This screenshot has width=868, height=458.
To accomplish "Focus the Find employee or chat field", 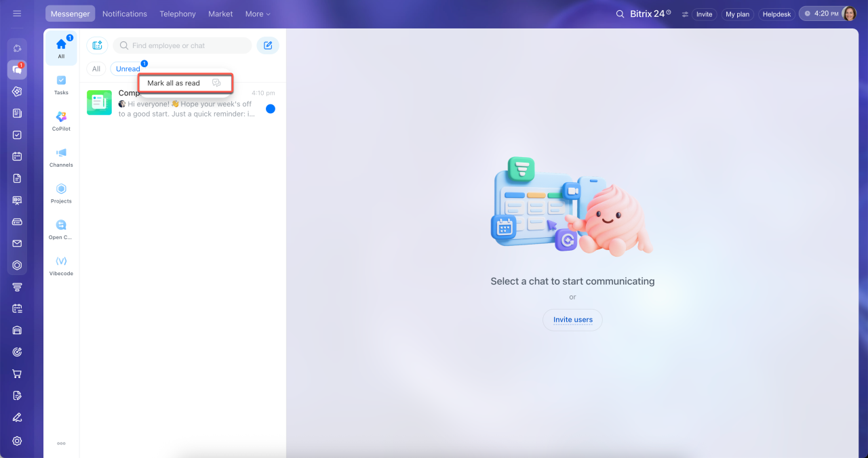I will (x=182, y=45).
